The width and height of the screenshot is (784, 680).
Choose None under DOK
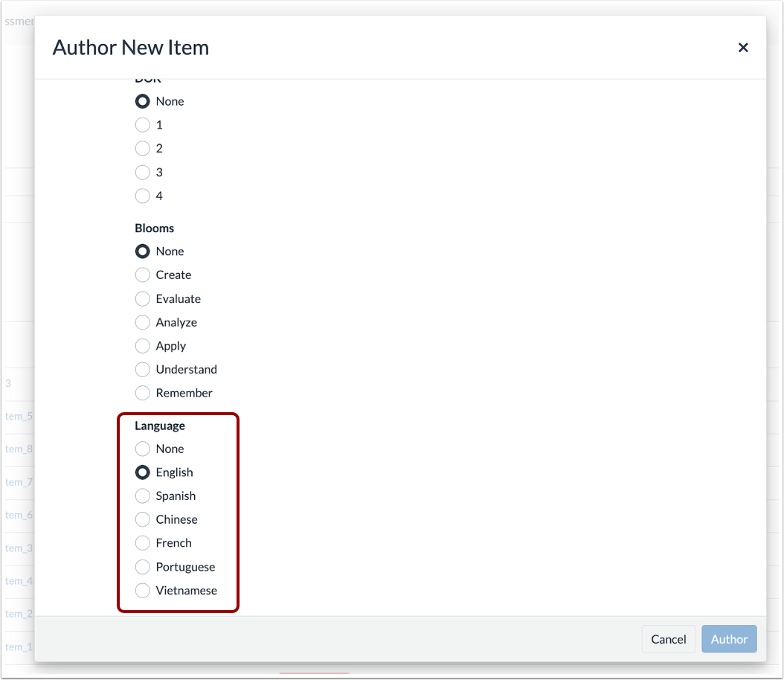click(142, 101)
